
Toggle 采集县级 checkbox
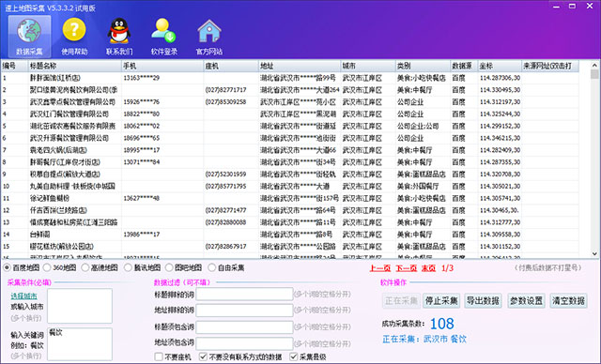[x=294, y=356]
